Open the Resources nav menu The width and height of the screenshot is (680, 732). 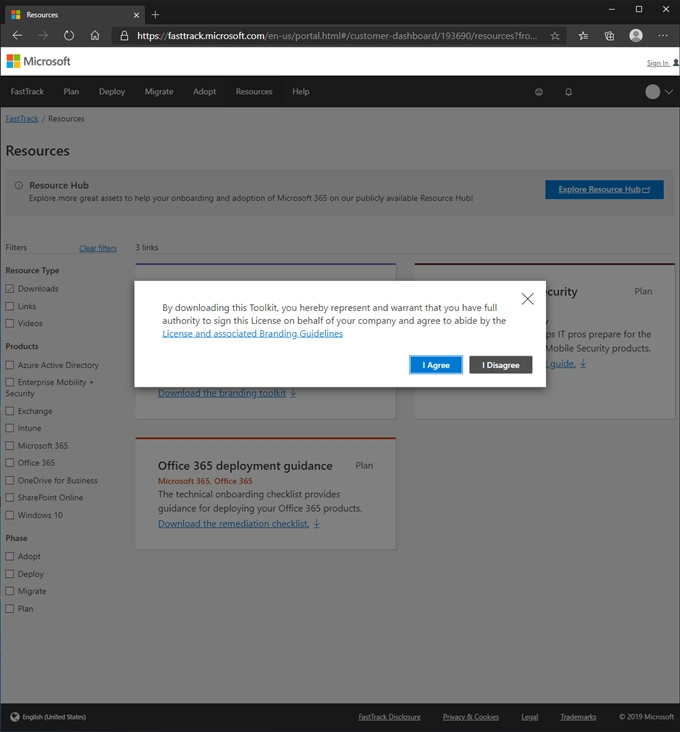pyautogui.click(x=254, y=92)
